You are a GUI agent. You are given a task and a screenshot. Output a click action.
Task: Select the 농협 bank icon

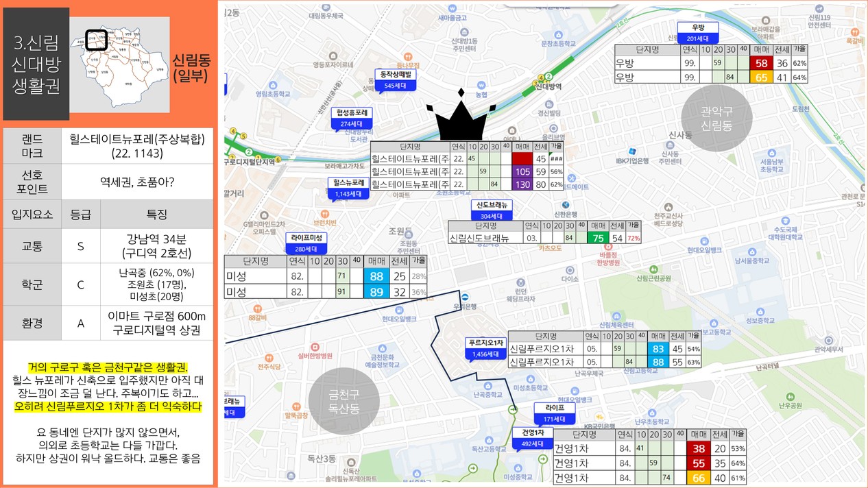(x=481, y=85)
